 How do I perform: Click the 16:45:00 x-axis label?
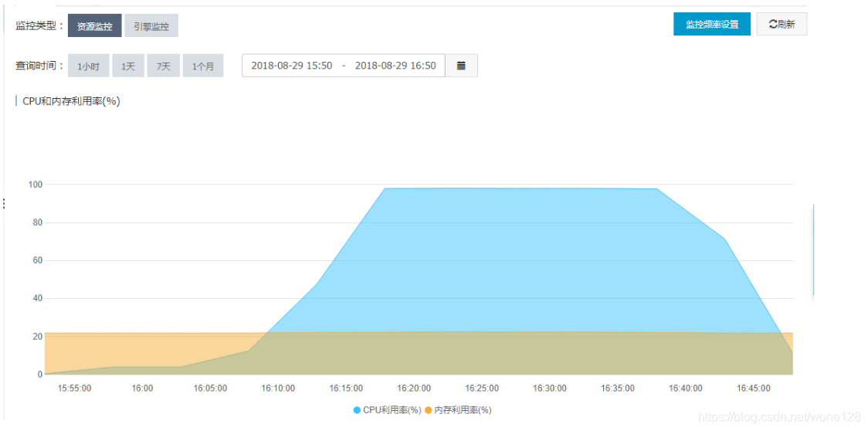[x=754, y=389]
